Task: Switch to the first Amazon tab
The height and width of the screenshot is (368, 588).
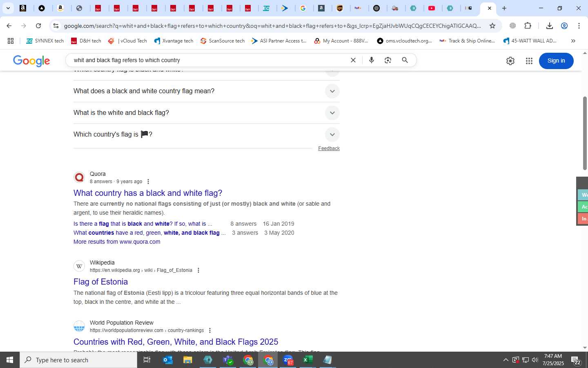Action: pyautogui.click(x=23, y=8)
